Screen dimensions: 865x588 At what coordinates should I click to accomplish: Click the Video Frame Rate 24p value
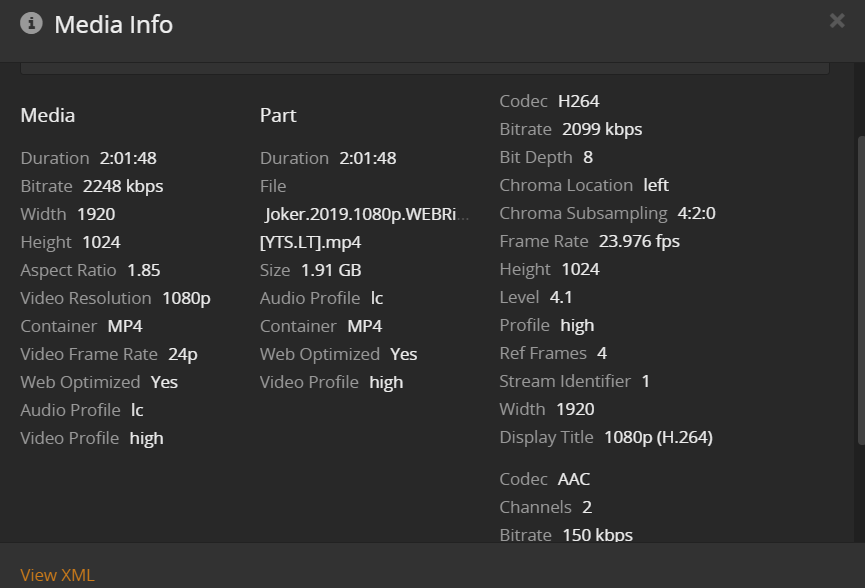[x=182, y=354]
